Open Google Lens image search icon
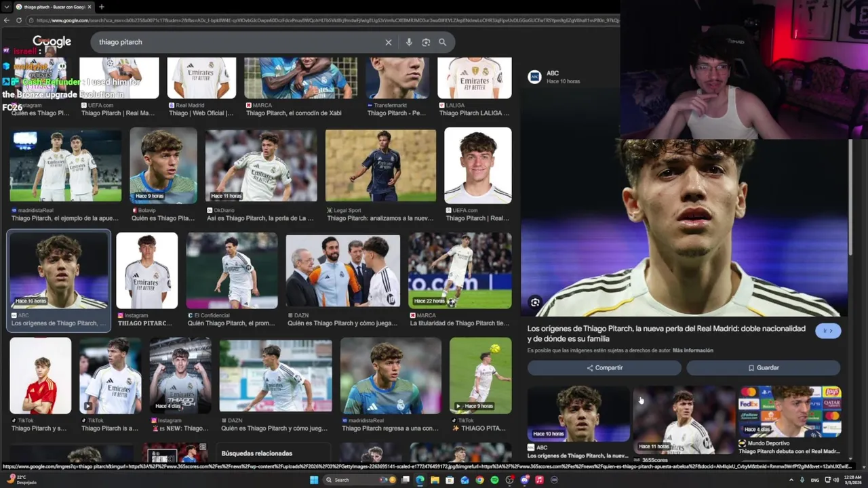 click(x=426, y=42)
